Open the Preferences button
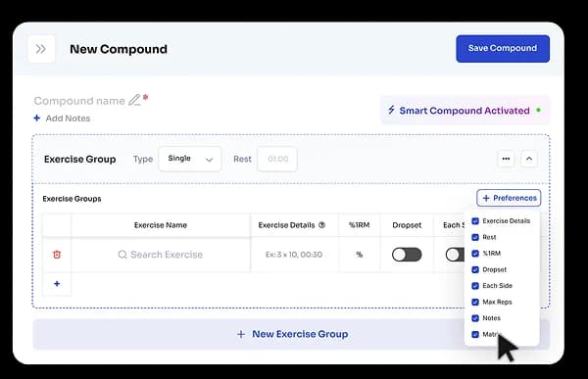 click(509, 198)
